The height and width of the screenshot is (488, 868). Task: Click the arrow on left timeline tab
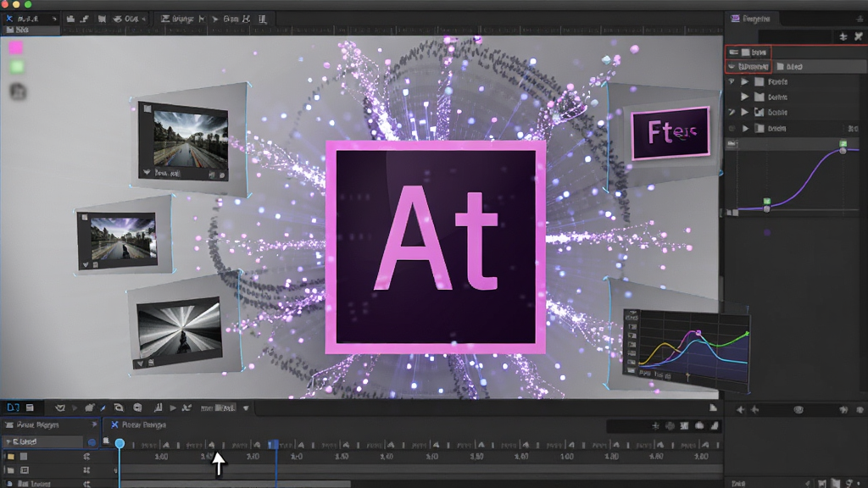pyautogui.click(x=94, y=424)
